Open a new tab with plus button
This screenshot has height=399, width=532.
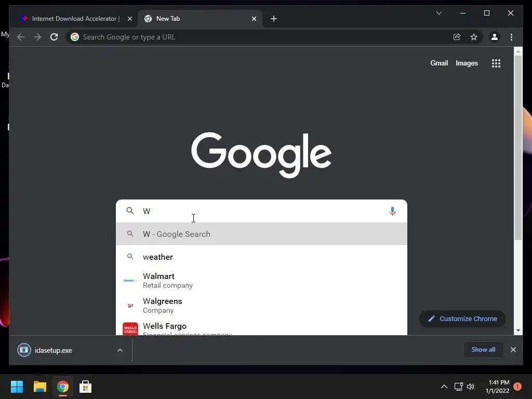274,19
